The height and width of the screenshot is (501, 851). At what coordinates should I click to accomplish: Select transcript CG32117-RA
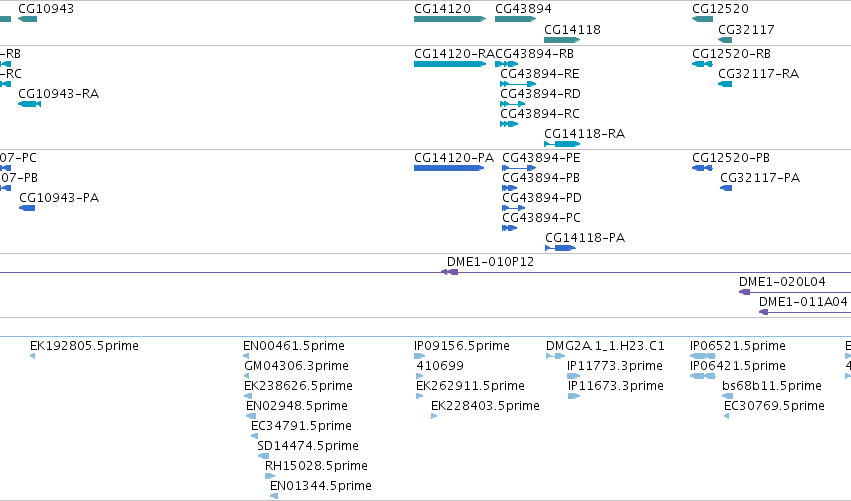click(x=759, y=74)
